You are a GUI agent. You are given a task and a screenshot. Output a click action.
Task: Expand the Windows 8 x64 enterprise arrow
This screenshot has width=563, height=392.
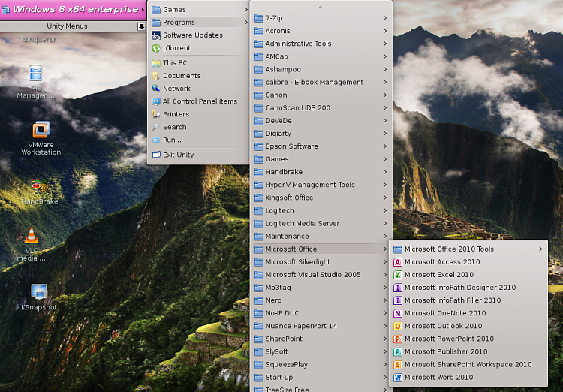pos(143,9)
